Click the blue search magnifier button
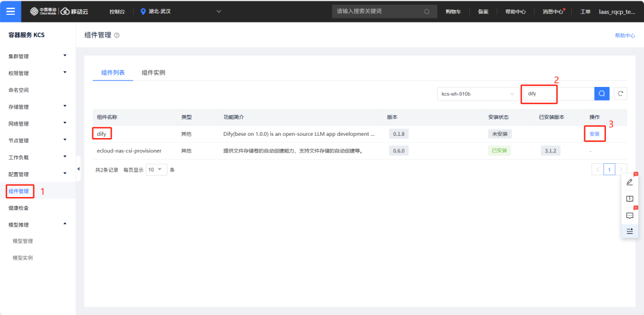Image resolution: width=644 pixels, height=315 pixels. coord(602,93)
